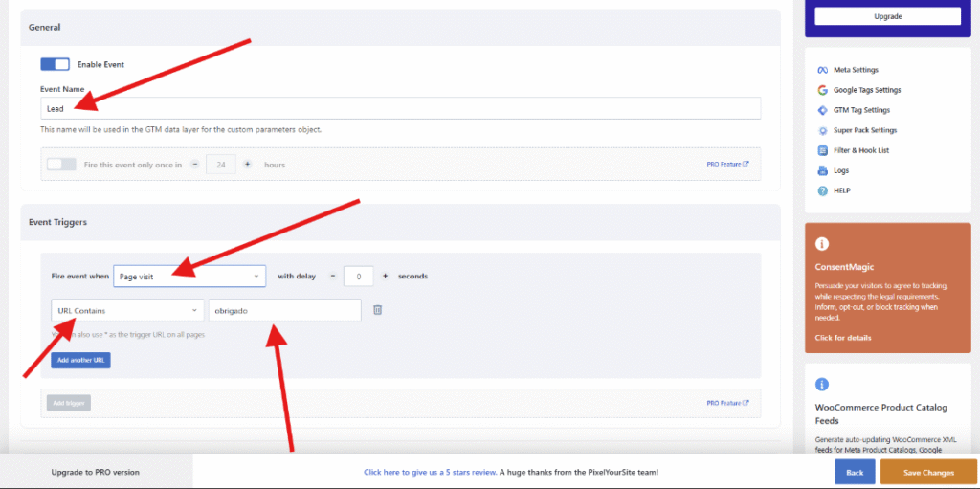This screenshot has width=980, height=489.
Task: Open the Logs icon in sidebar
Action: pos(822,170)
